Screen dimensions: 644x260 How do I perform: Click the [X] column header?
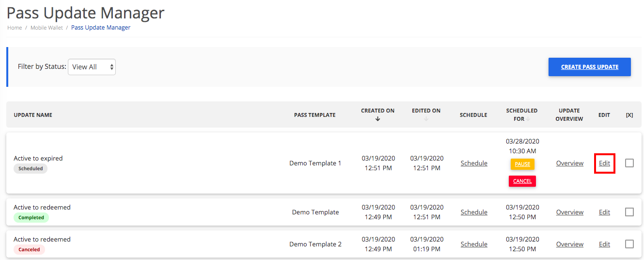click(629, 115)
